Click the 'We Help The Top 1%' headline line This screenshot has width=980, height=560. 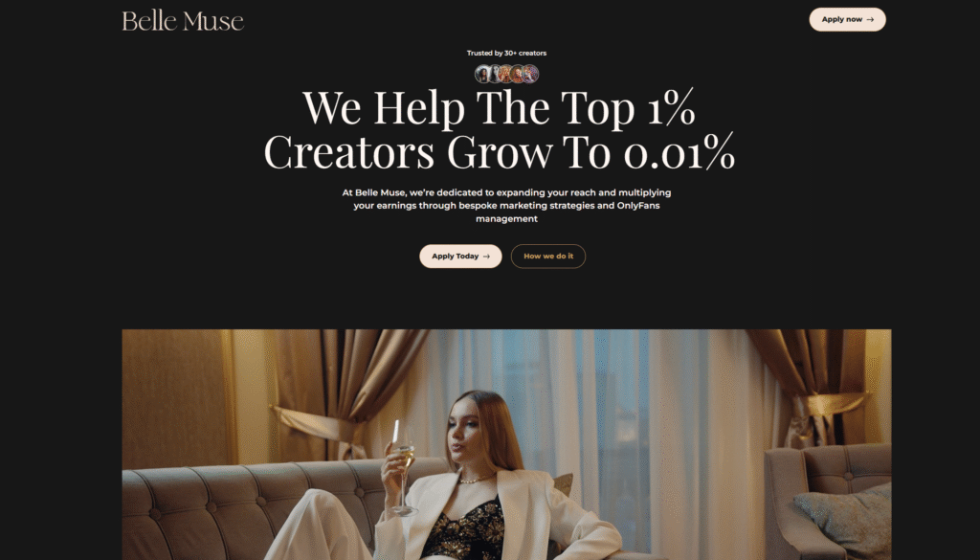(499, 107)
